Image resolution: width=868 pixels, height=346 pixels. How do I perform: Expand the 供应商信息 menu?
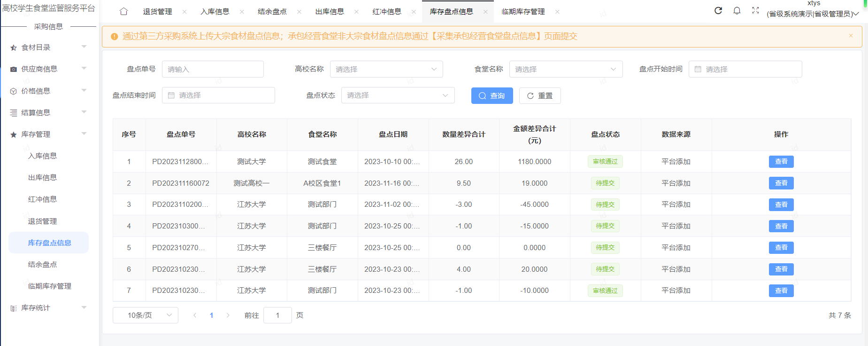[84, 68]
